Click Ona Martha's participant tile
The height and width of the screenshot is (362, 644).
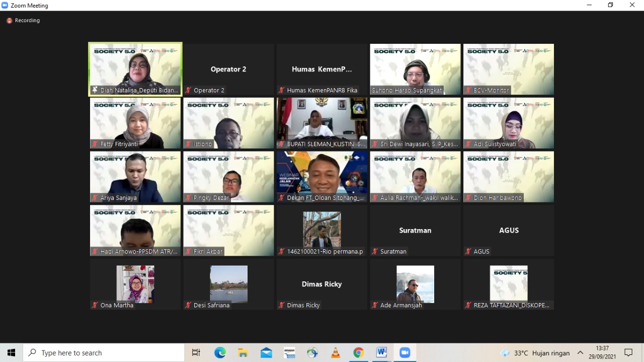[x=135, y=284]
